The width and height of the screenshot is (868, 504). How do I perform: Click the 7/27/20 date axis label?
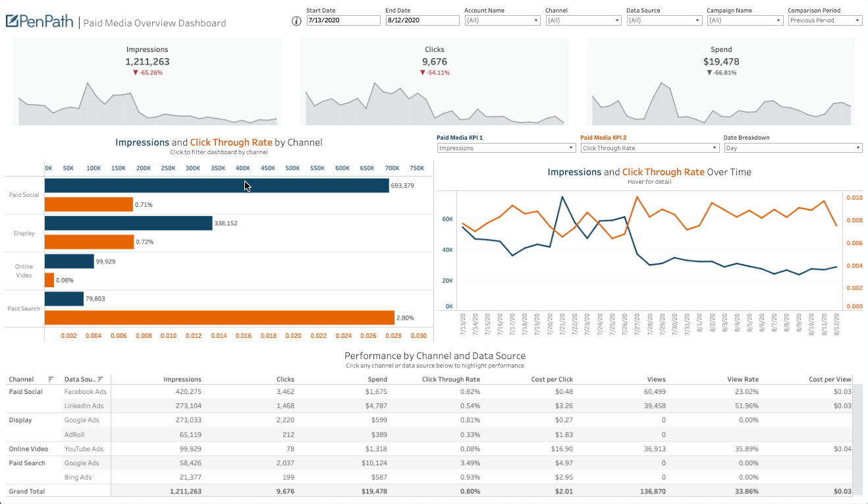(637, 324)
